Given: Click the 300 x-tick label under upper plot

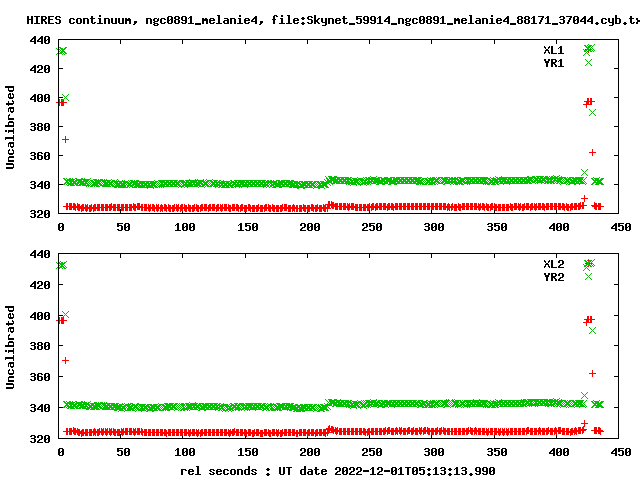Looking at the screenshot, I should (x=434, y=227).
